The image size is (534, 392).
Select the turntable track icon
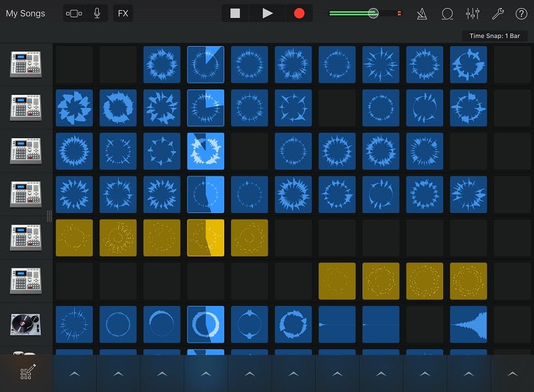click(x=26, y=325)
